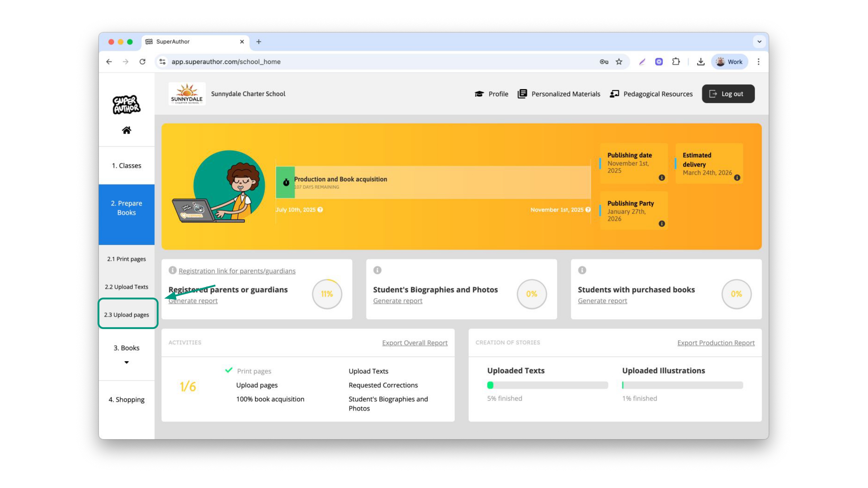Open 2.1 Print pages
Image resolution: width=868 pixels, height=488 pixels.
(126, 259)
